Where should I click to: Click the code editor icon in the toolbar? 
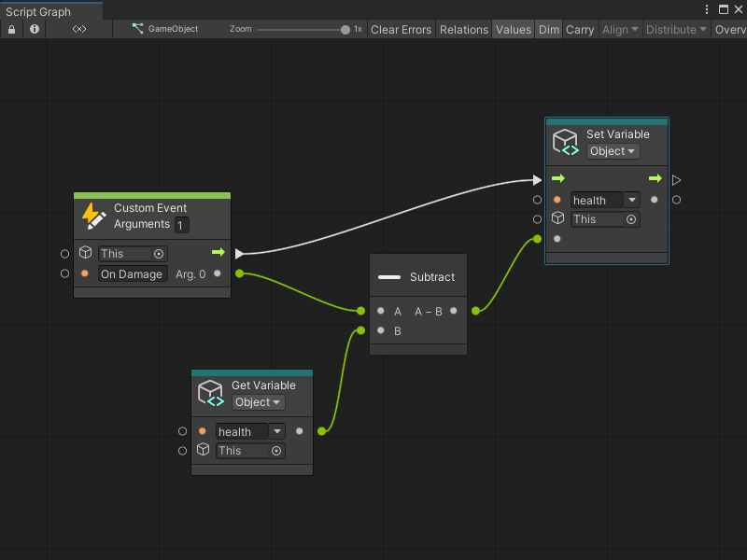78,29
